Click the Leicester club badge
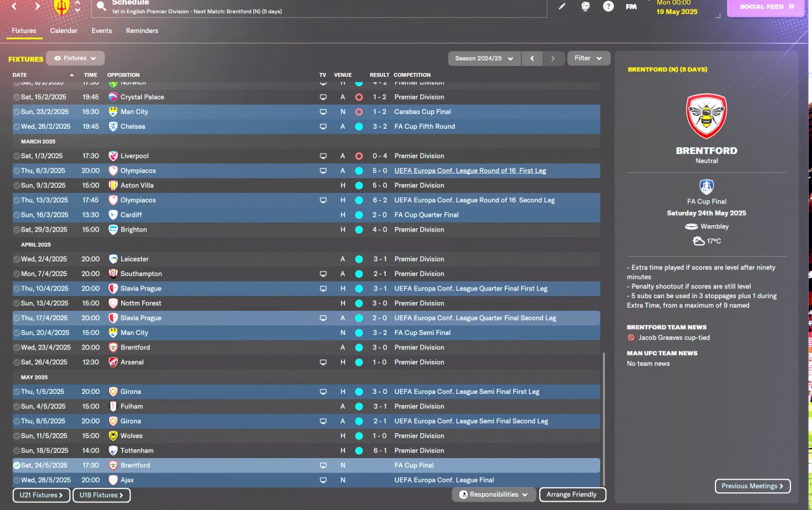This screenshot has width=812, height=510. click(113, 259)
